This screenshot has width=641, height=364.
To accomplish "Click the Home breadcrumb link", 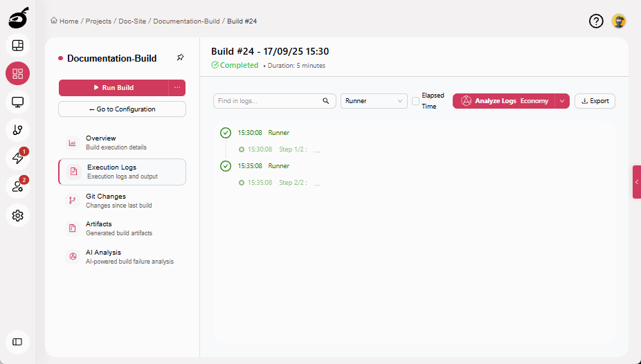I will 64,21.
